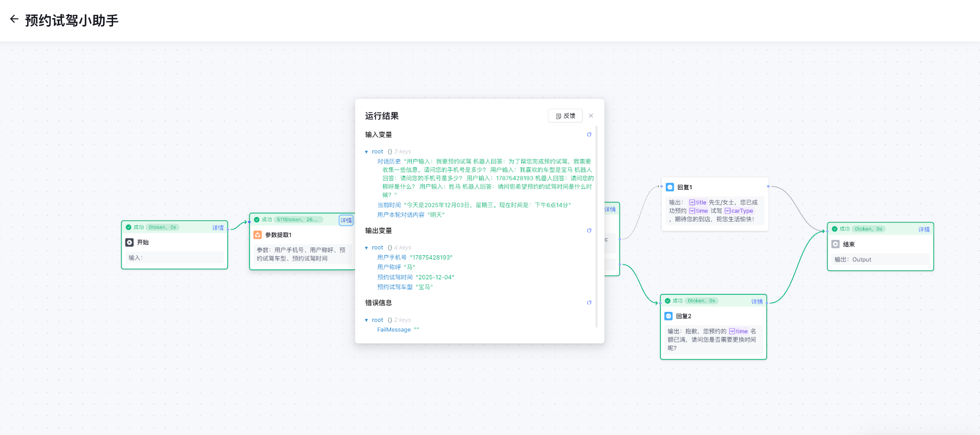
Task: Collapse the root tree under 错误信息
Action: coord(366,320)
